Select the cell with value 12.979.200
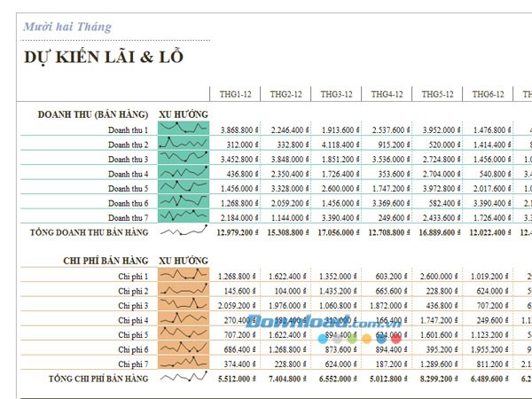 pos(237,232)
